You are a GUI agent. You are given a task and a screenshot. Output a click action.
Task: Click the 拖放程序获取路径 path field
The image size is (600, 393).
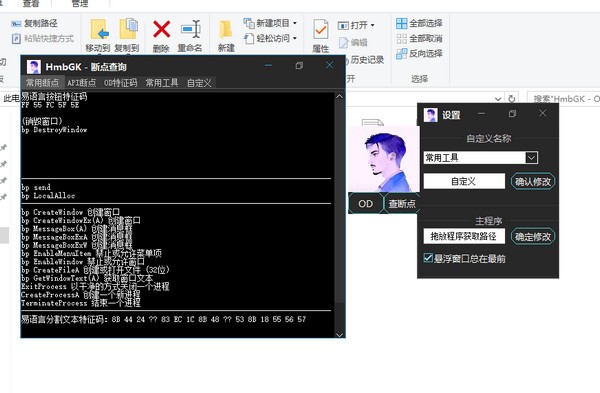pyautogui.click(x=464, y=236)
